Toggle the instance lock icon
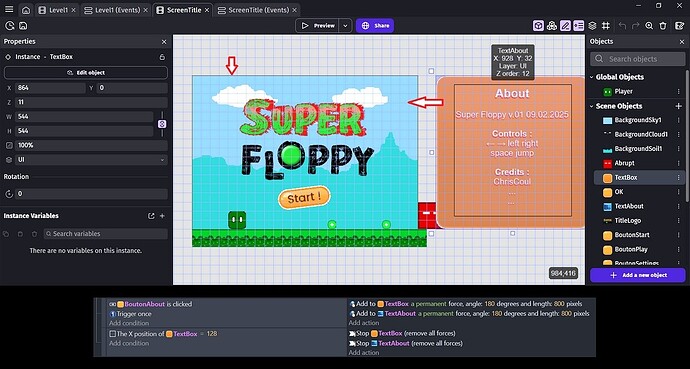Screen dimensions: 690x369 (x=162, y=57)
